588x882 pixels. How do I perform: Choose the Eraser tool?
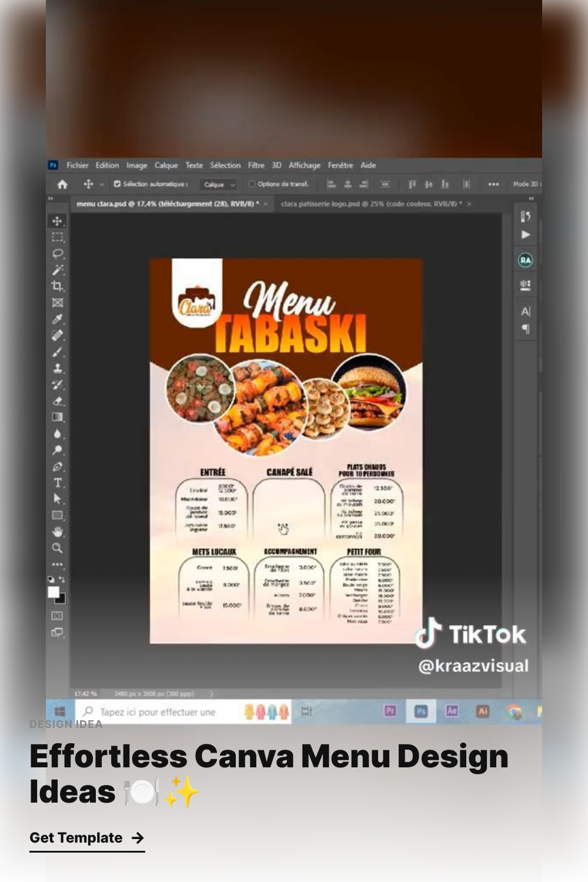[57, 401]
